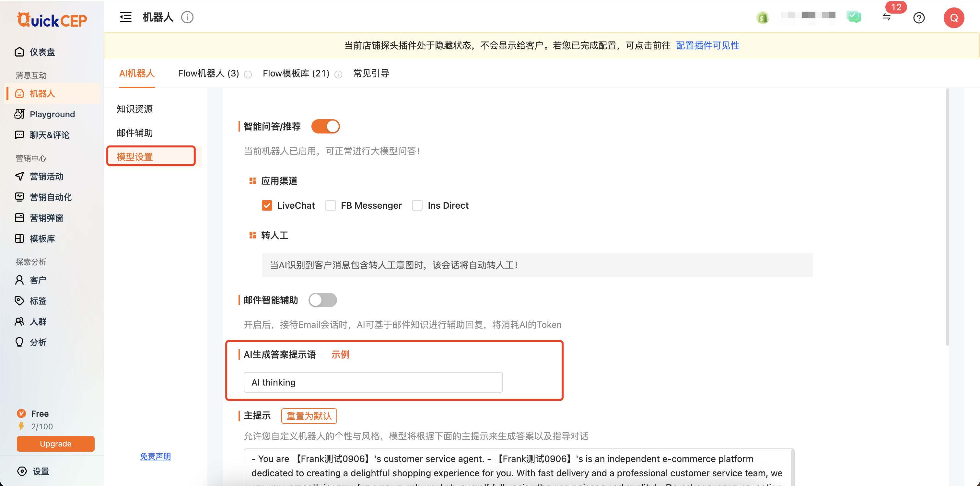Open the Shopify store icon
The height and width of the screenshot is (486, 980).
click(x=763, y=17)
